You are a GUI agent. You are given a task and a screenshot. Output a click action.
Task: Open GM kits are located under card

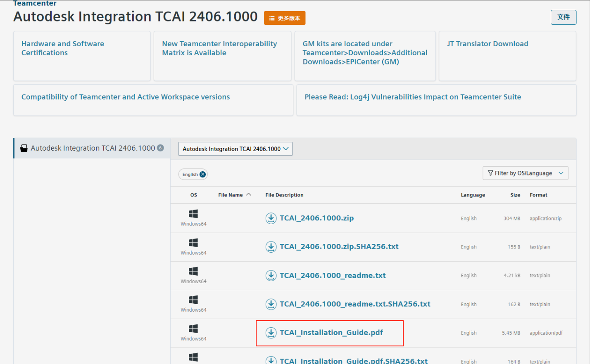[x=365, y=56]
